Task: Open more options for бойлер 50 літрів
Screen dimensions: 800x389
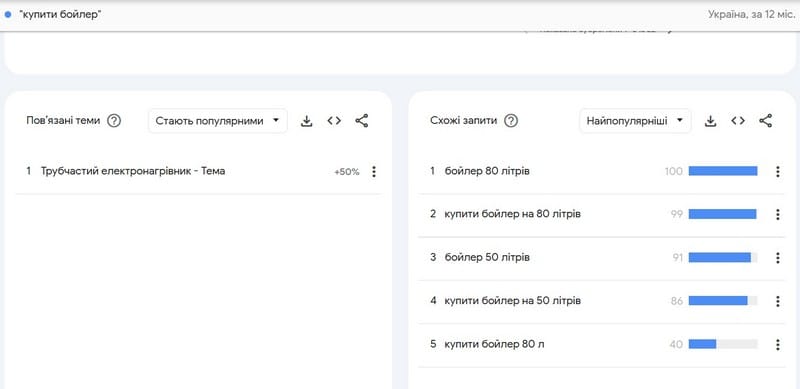Action: tap(778, 258)
